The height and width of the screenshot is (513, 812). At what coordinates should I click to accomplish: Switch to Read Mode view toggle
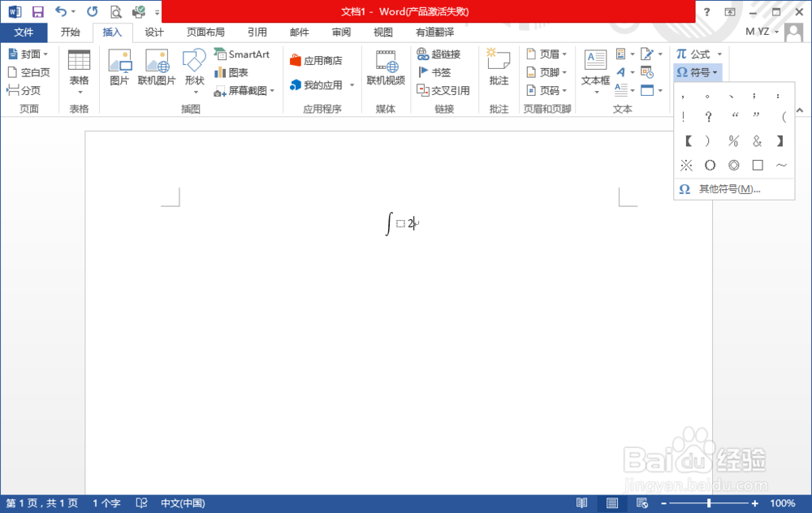[582, 503]
